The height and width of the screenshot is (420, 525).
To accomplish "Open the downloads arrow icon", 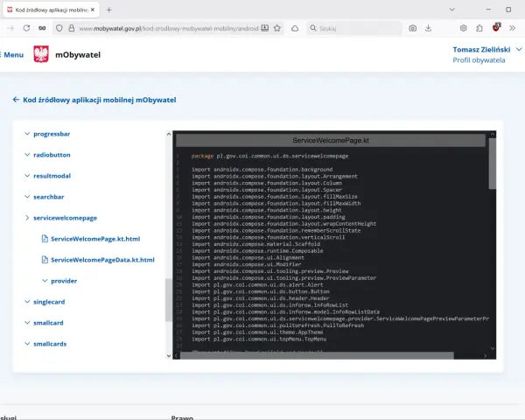I will [x=428, y=28].
